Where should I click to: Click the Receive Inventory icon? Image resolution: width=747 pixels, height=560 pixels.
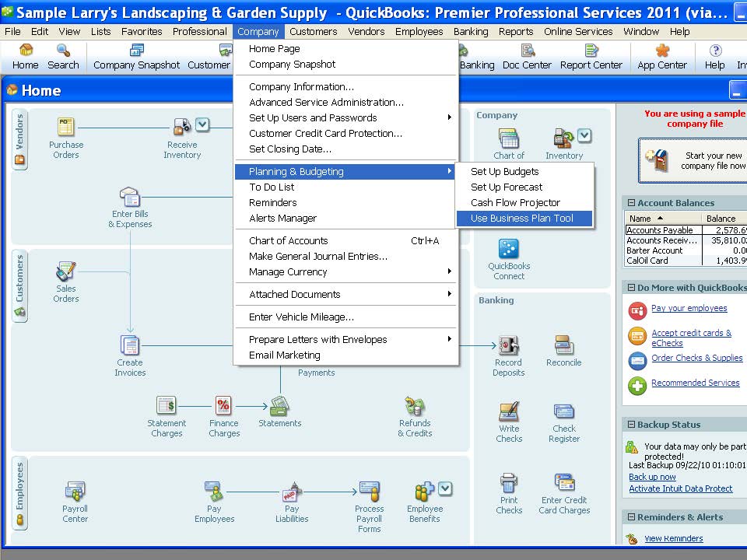click(x=181, y=126)
